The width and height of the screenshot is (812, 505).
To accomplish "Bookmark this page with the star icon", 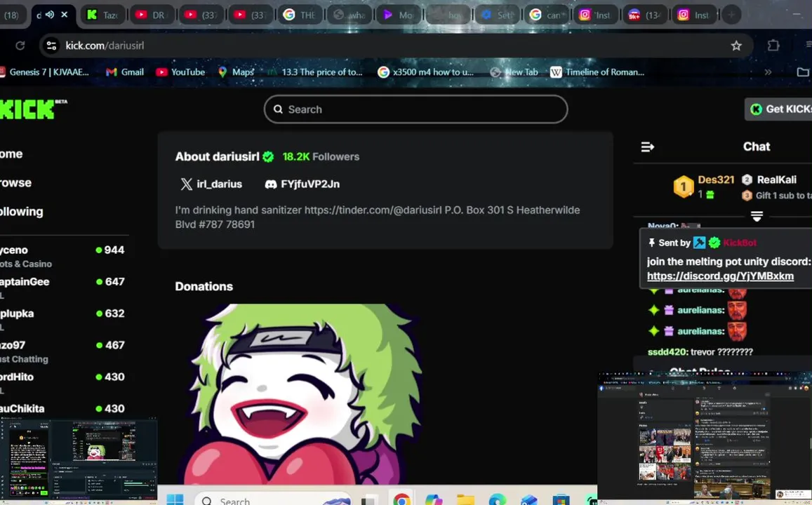I will pyautogui.click(x=736, y=46).
